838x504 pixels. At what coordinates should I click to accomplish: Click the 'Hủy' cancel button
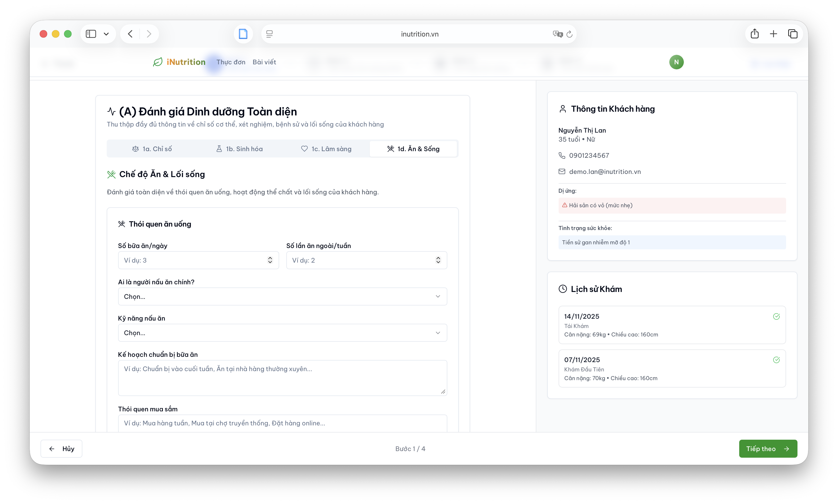pos(61,449)
